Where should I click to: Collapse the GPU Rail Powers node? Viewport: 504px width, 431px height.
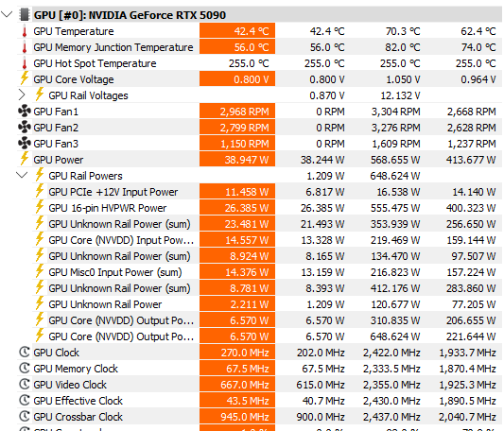tap(22, 175)
